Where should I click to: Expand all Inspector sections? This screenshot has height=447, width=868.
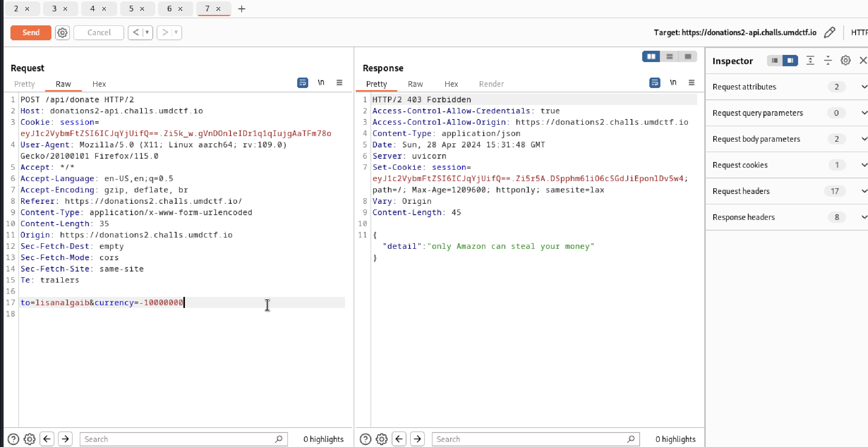[x=810, y=61]
